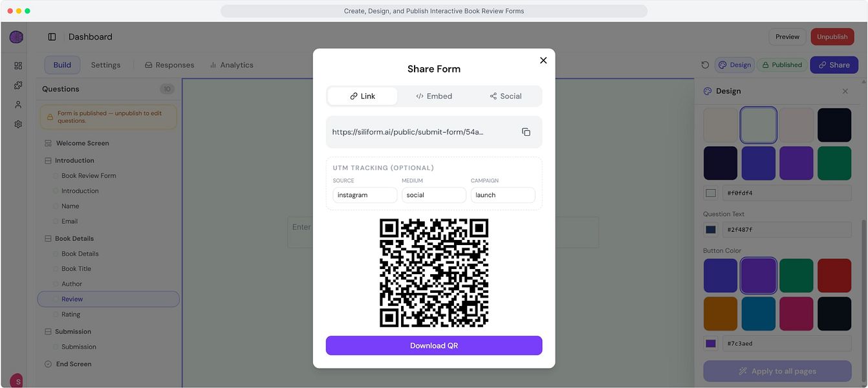Click the questions count badge 10
The height and width of the screenshot is (388, 868).
tap(167, 89)
